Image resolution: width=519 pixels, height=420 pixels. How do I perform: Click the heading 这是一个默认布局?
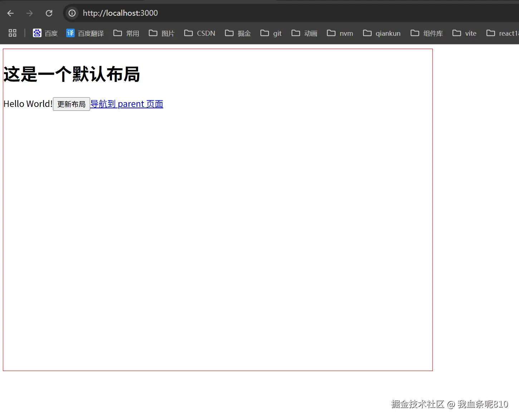click(x=72, y=74)
